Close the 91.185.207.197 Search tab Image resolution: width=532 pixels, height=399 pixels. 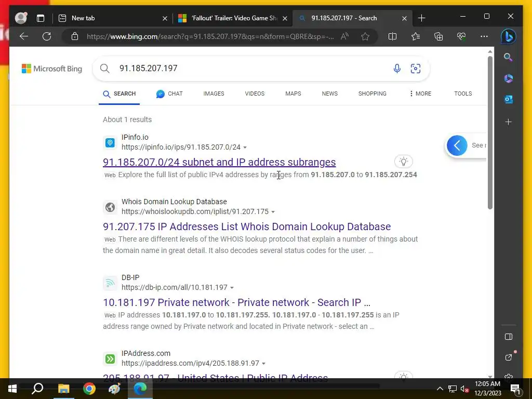tap(404, 18)
